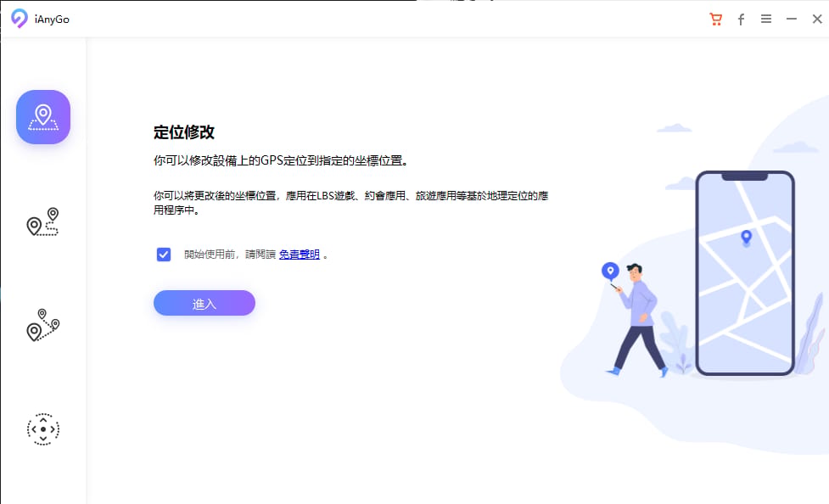Viewport: 829px width, 504px height.
Task: Open the hamburger menu
Action: [766, 19]
